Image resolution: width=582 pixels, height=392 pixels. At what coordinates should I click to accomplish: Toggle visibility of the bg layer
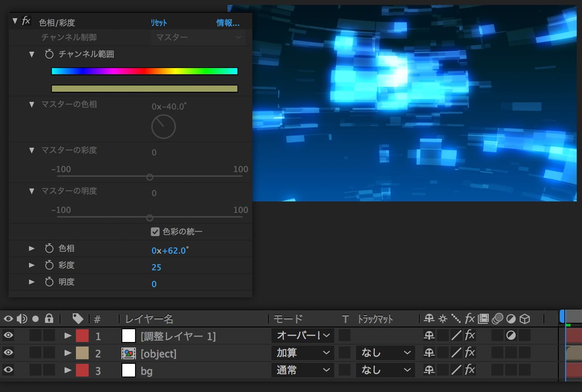[8, 370]
